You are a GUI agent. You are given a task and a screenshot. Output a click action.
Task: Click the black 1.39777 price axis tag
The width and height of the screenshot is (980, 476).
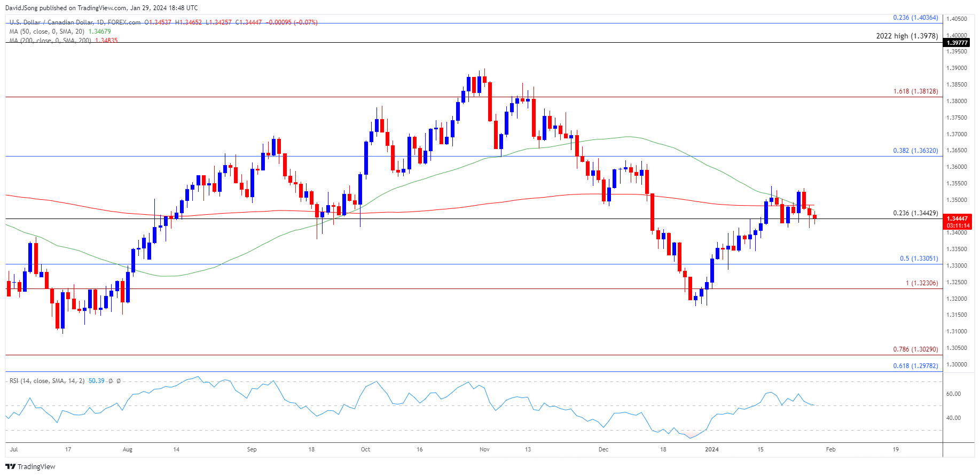coord(957,43)
